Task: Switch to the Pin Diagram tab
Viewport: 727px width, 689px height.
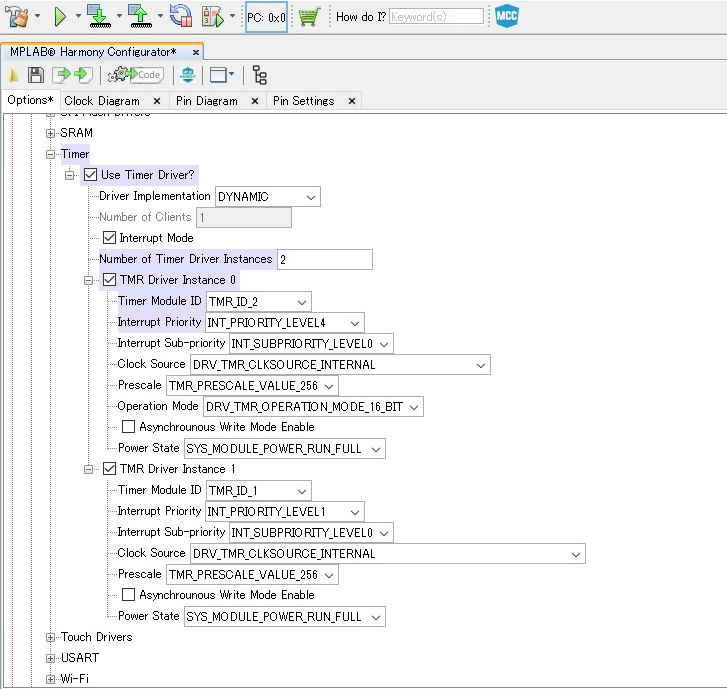Action: coord(207,101)
